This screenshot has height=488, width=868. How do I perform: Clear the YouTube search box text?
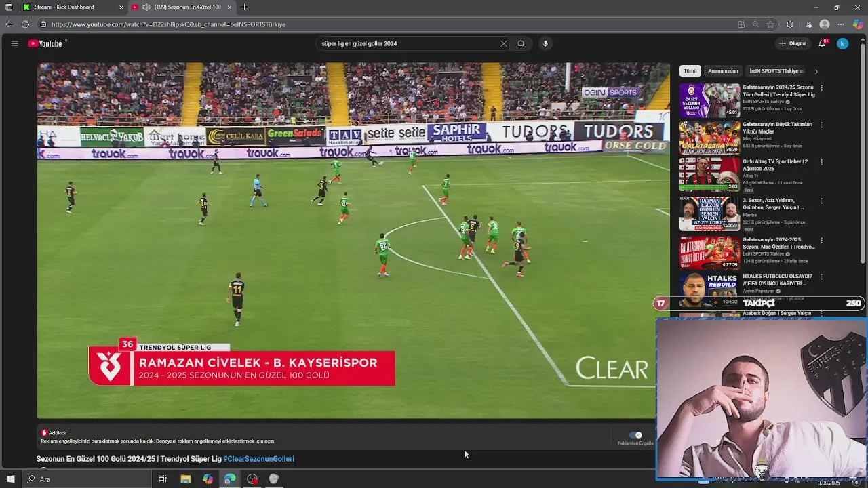(503, 43)
